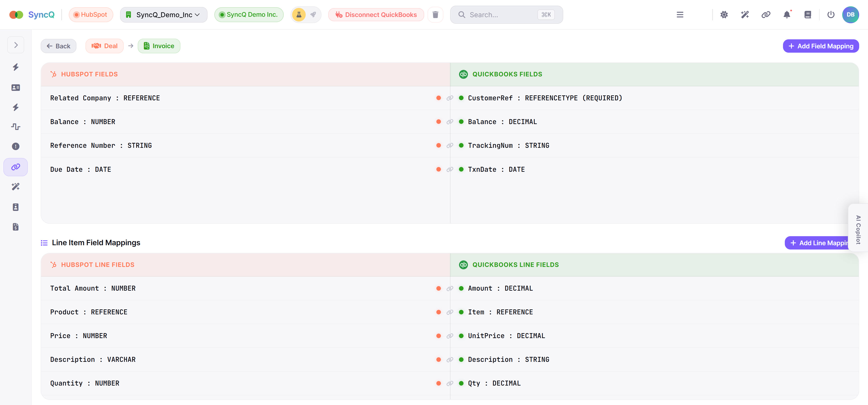The image size is (868, 405).
Task: Select the activity waveform icon in the sidebar
Action: point(16,127)
